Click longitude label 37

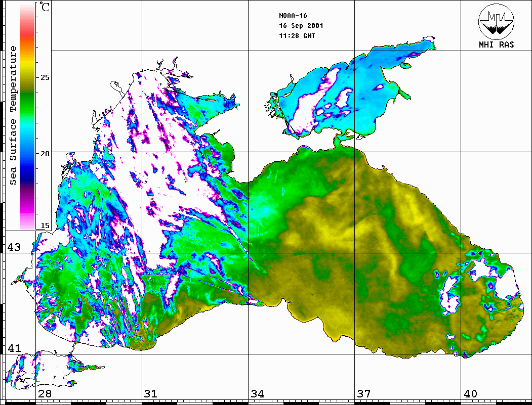[x=364, y=394]
